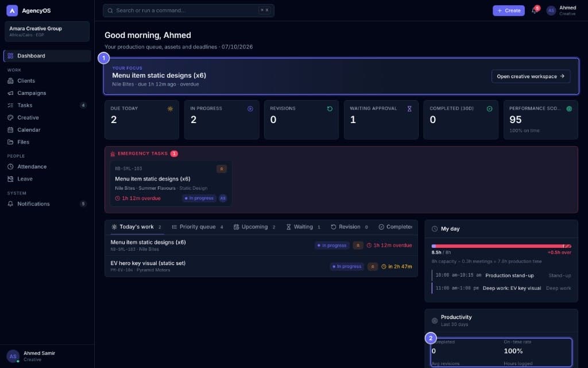Image resolution: width=588 pixels, height=368 pixels.
Task: Click the Campaigns megaphone icon
Action: click(x=10, y=93)
